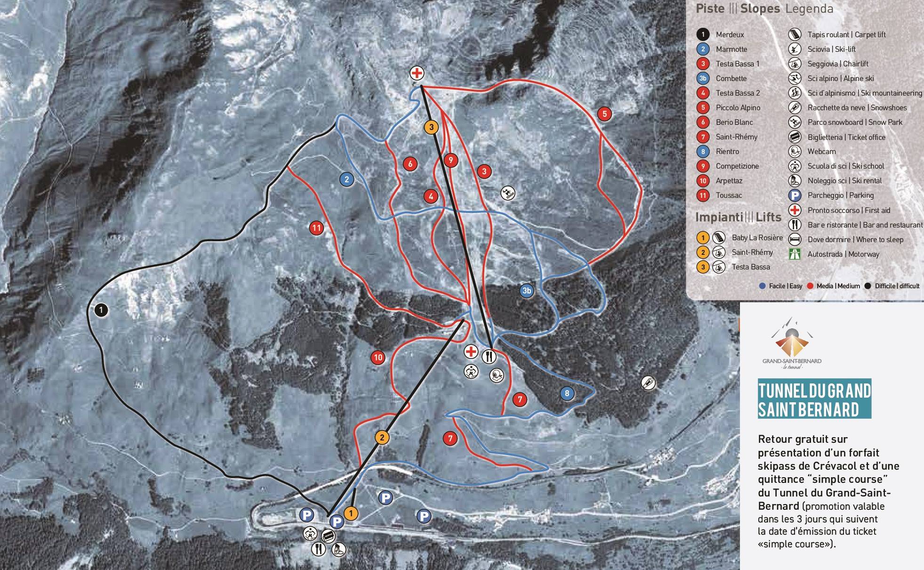
Task: Click the blue Rientro marker 8 on the map
Action: (567, 393)
